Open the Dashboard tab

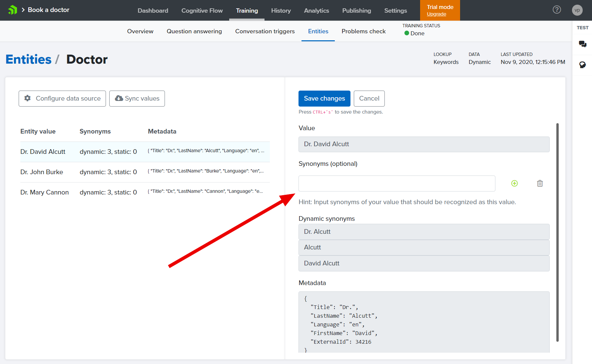pos(153,11)
